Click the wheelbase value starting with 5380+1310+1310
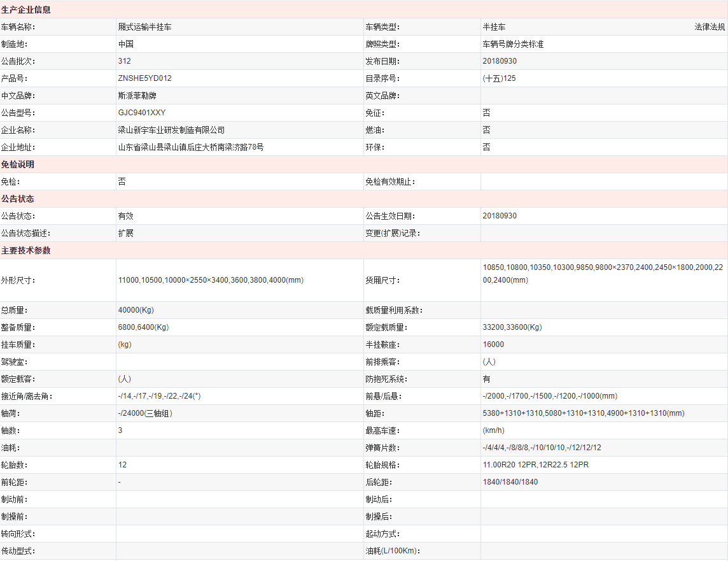 pos(583,413)
